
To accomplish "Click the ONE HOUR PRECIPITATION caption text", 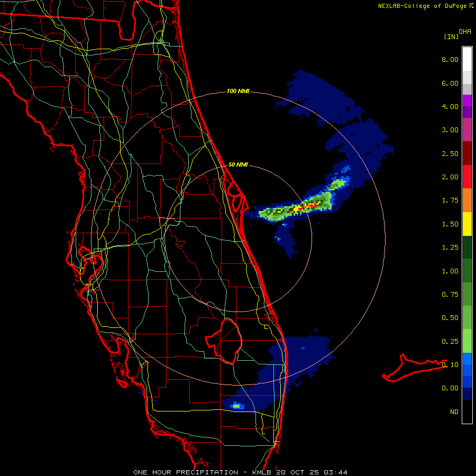I will click(186, 472).
